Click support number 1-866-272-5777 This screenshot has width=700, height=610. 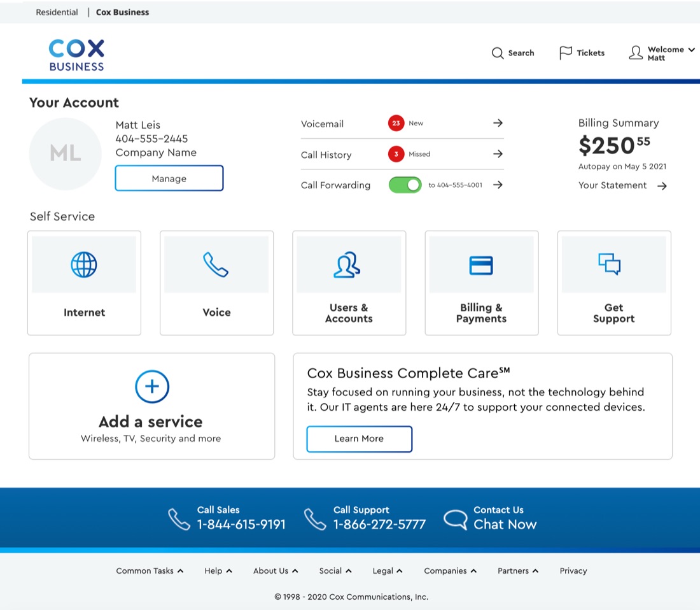[379, 524]
